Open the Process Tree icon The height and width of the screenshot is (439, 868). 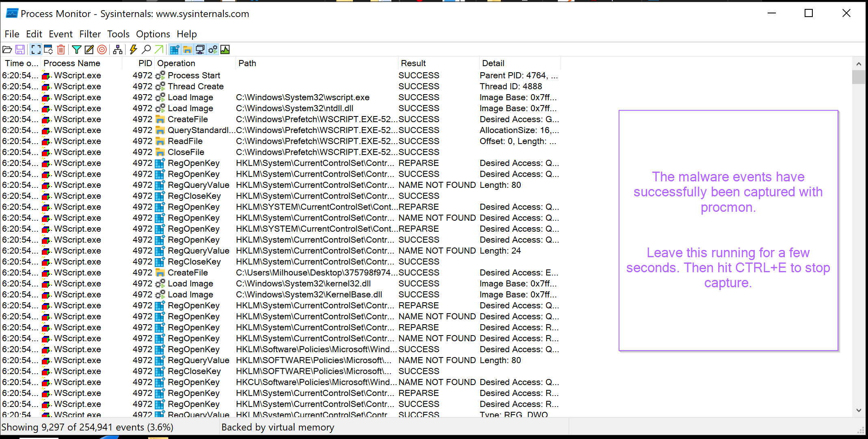point(118,49)
